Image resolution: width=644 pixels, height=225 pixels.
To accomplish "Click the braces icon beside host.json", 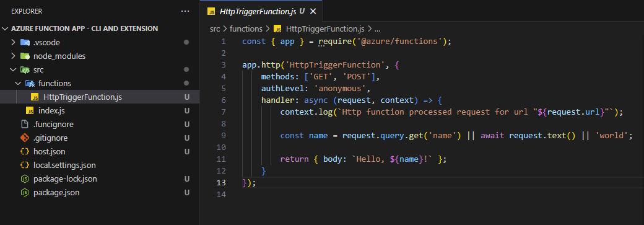I will pos(25,151).
